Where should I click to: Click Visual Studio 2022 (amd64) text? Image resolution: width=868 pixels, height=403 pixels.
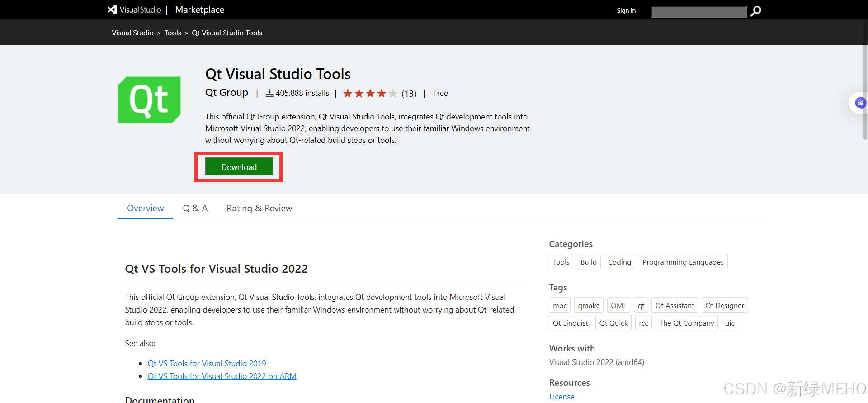tap(597, 362)
